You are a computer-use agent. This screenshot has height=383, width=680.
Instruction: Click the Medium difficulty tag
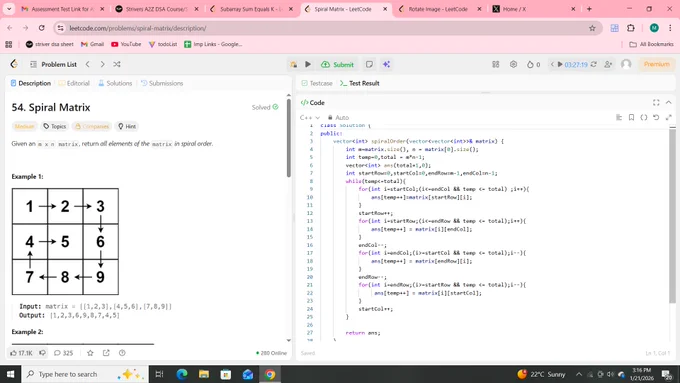pyautogui.click(x=24, y=126)
